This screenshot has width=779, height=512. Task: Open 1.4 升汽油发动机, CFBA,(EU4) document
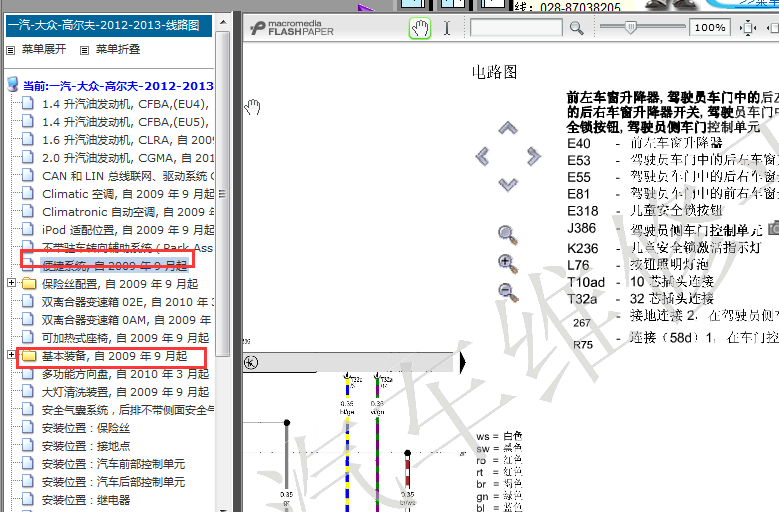(x=125, y=104)
